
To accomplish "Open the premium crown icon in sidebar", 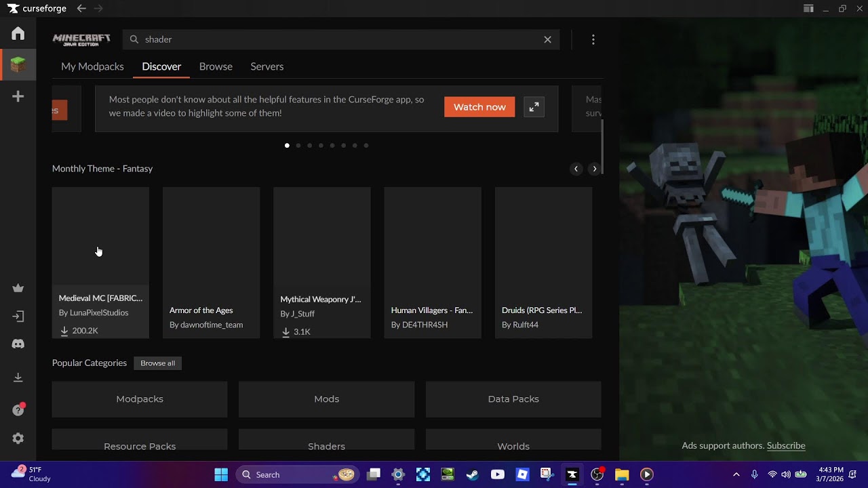I will tap(18, 288).
